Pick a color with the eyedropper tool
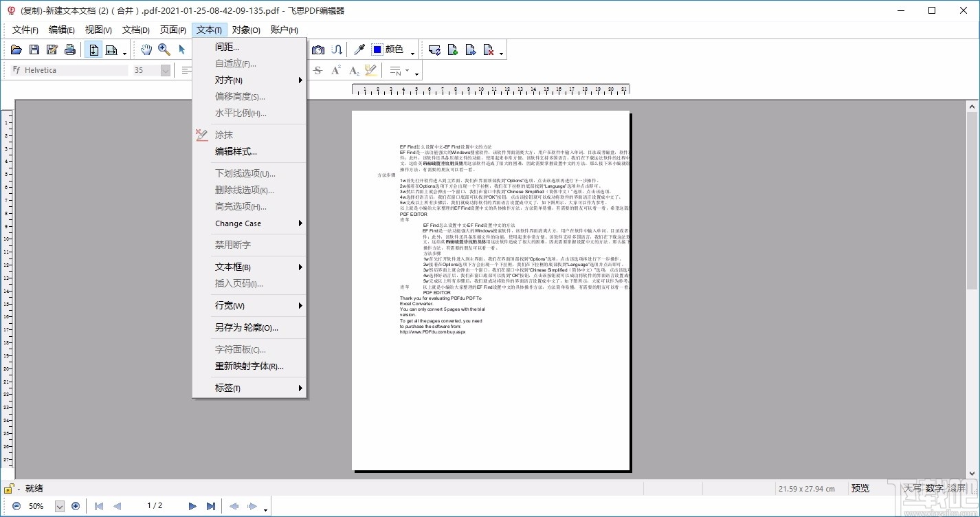980x517 pixels. [359, 49]
